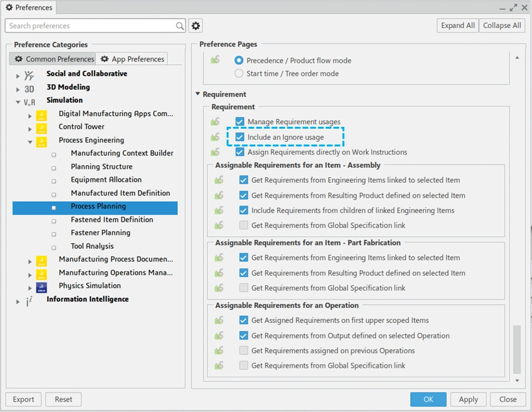Select Start time / Tree order mode
Viewport: 532px width, 412px height.
click(x=239, y=74)
